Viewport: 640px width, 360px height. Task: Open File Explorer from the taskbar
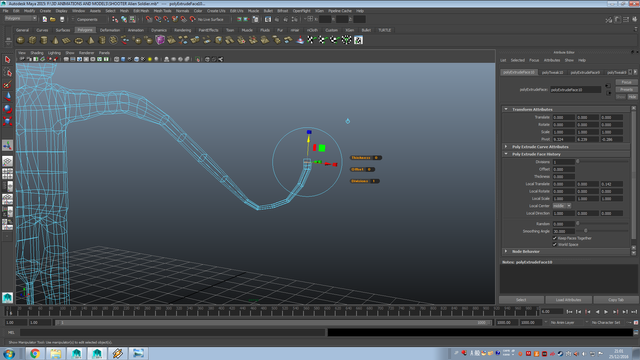[56, 353]
